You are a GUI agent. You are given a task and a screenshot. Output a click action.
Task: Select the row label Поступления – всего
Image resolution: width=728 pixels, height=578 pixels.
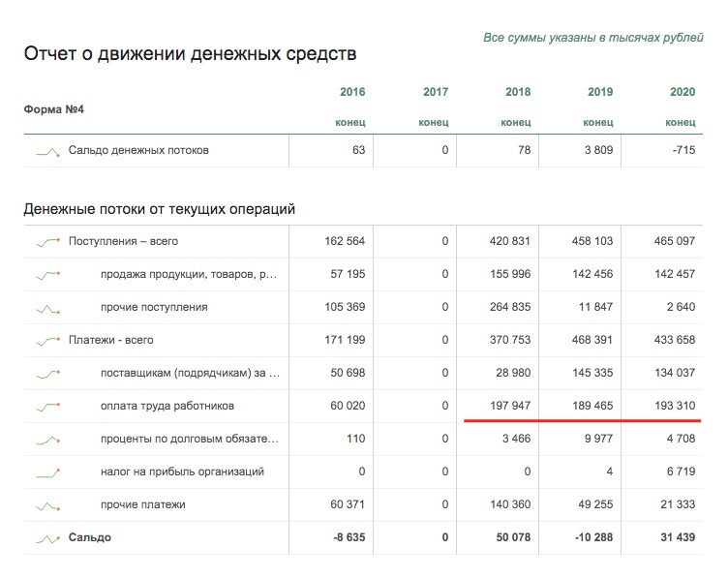point(124,241)
